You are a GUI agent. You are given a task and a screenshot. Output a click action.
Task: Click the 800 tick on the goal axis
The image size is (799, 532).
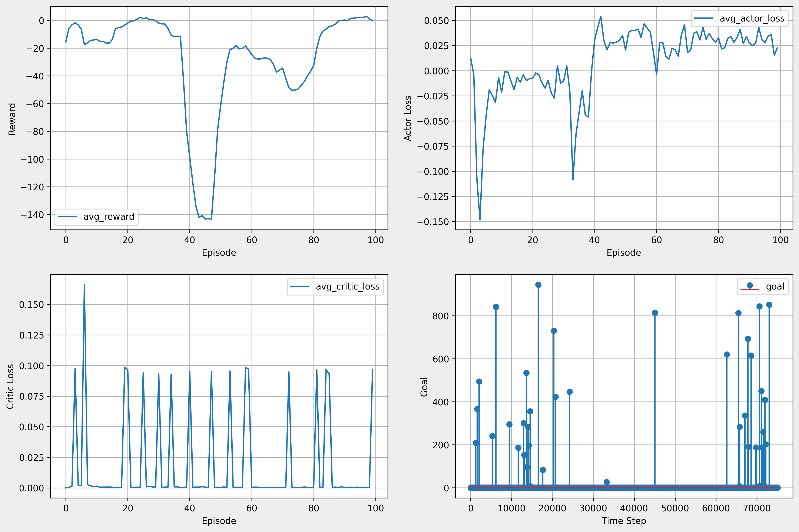(441, 316)
